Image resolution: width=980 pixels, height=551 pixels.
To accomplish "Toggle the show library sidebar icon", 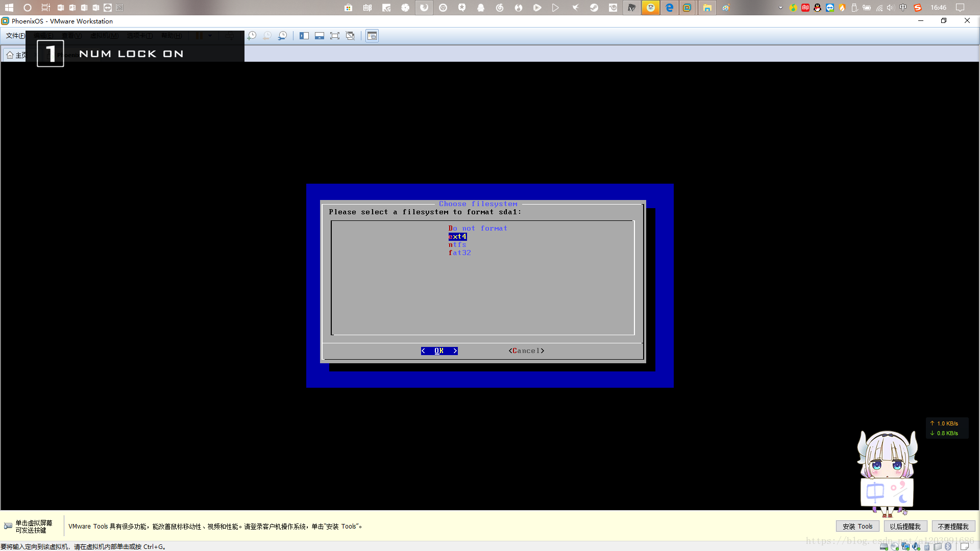I will (304, 36).
